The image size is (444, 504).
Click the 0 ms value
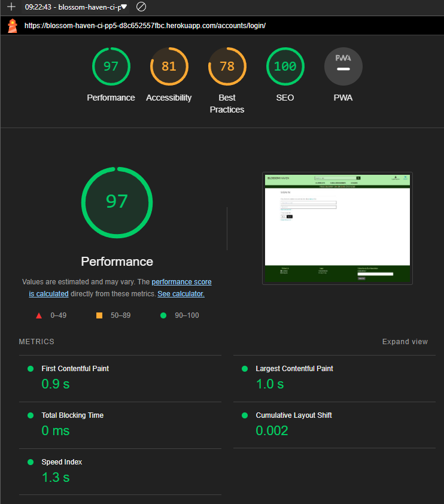coord(56,430)
